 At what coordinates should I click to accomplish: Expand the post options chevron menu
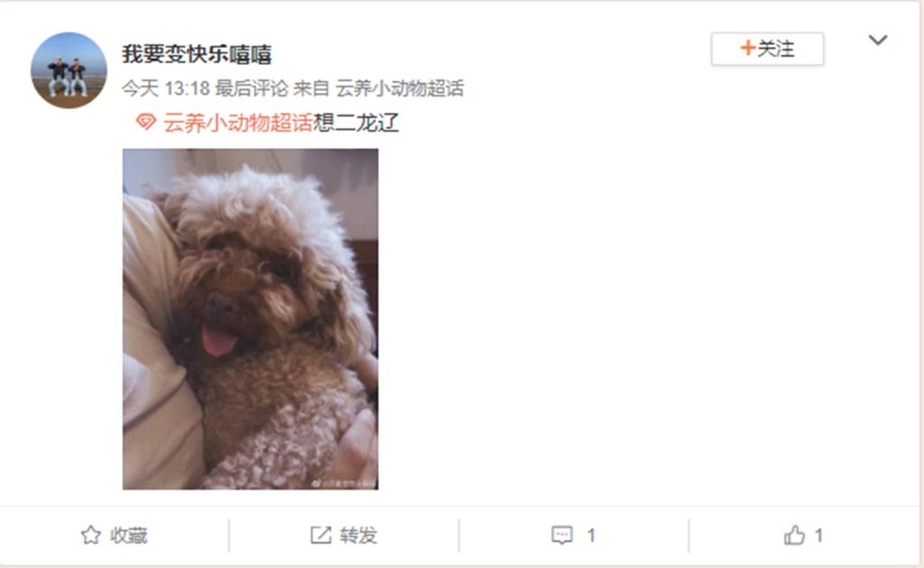point(878,40)
